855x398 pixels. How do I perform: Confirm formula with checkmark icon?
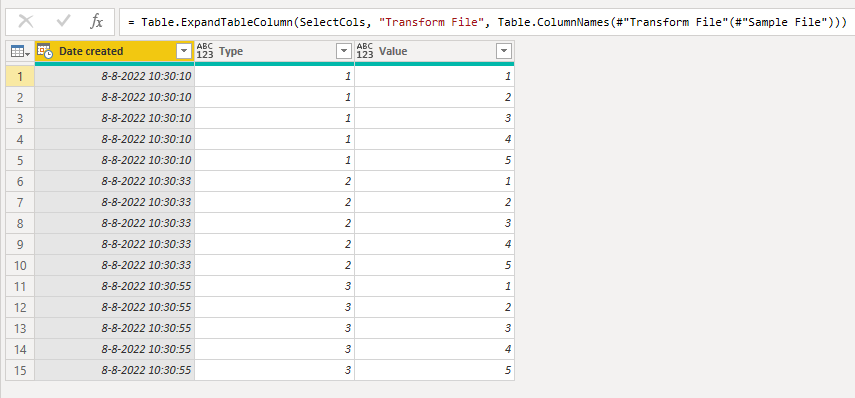pyautogui.click(x=64, y=22)
